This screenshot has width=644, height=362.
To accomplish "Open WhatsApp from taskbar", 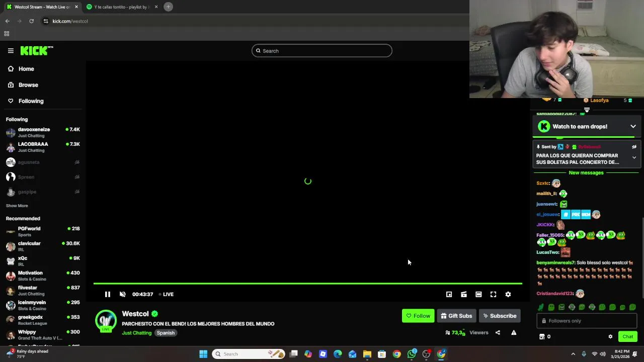I will click(x=412, y=354).
